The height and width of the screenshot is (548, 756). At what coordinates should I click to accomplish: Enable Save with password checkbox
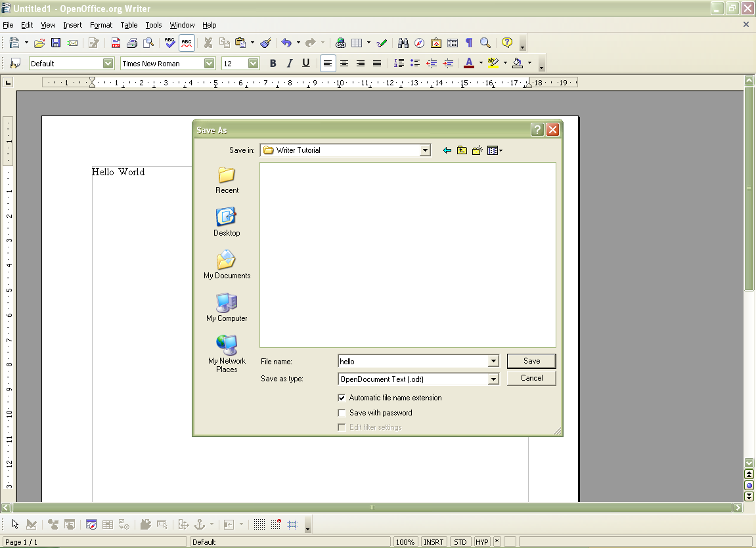coord(342,413)
